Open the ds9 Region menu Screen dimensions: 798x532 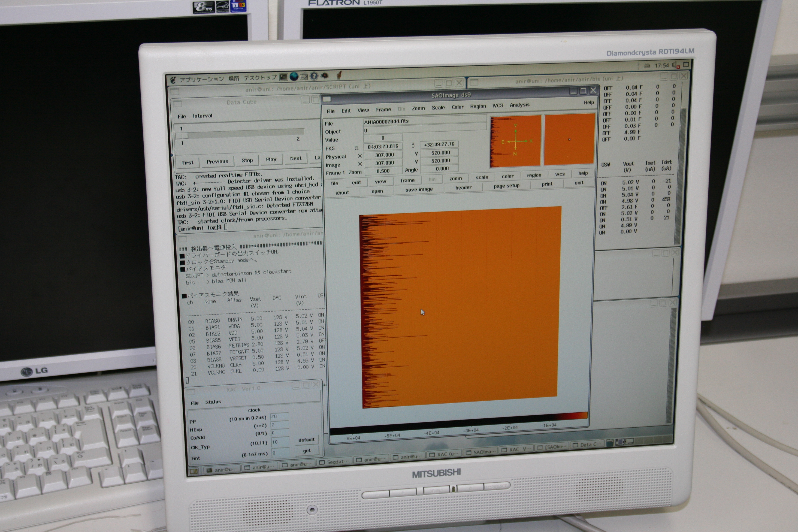click(478, 106)
